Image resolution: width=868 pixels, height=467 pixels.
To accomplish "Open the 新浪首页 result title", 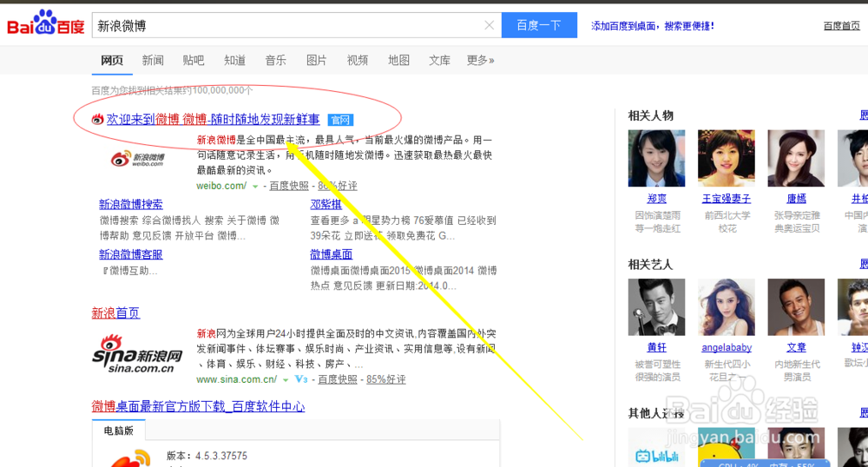I will pyautogui.click(x=115, y=313).
